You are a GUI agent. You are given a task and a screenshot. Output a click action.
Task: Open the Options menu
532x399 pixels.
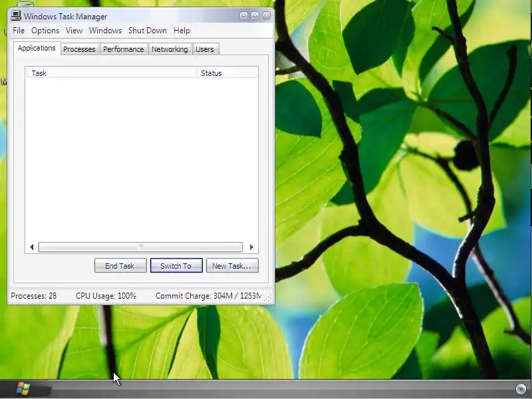(45, 31)
